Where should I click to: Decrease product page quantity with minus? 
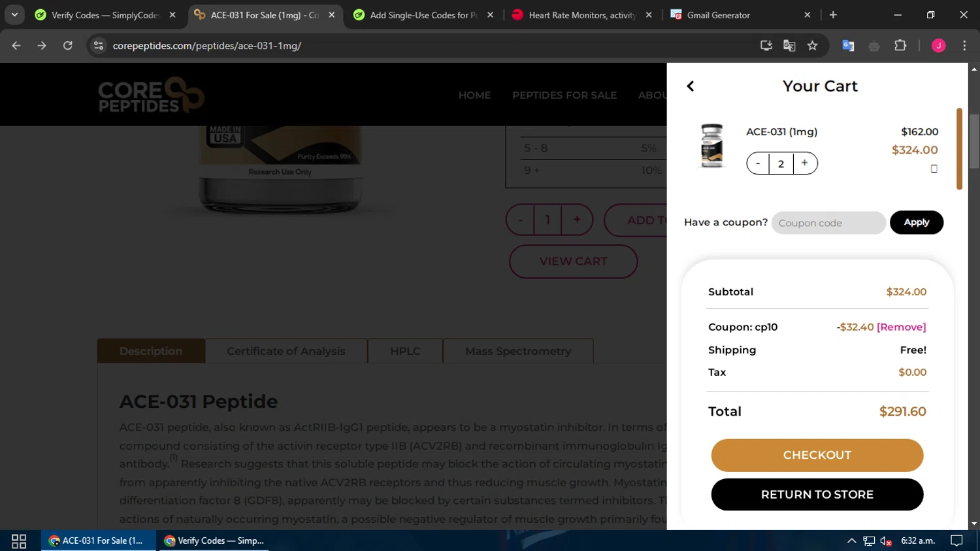click(520, 220)
